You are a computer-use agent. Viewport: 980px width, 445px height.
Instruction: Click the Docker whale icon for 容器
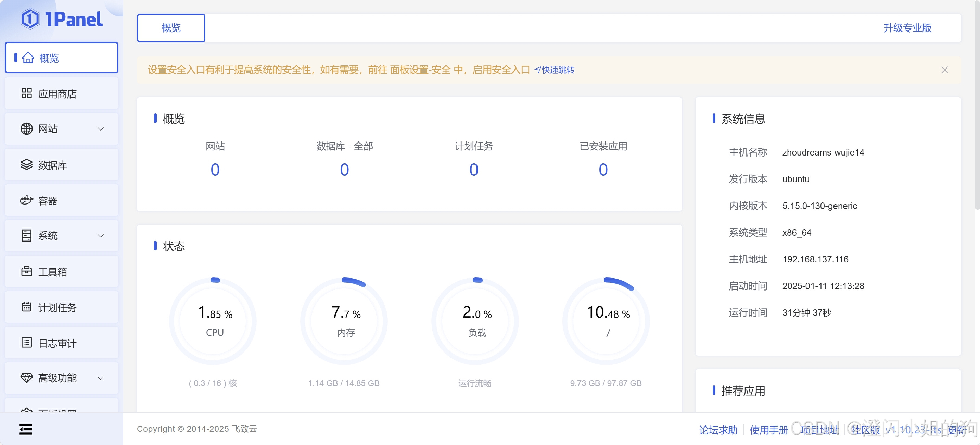(x=26, y=200)
